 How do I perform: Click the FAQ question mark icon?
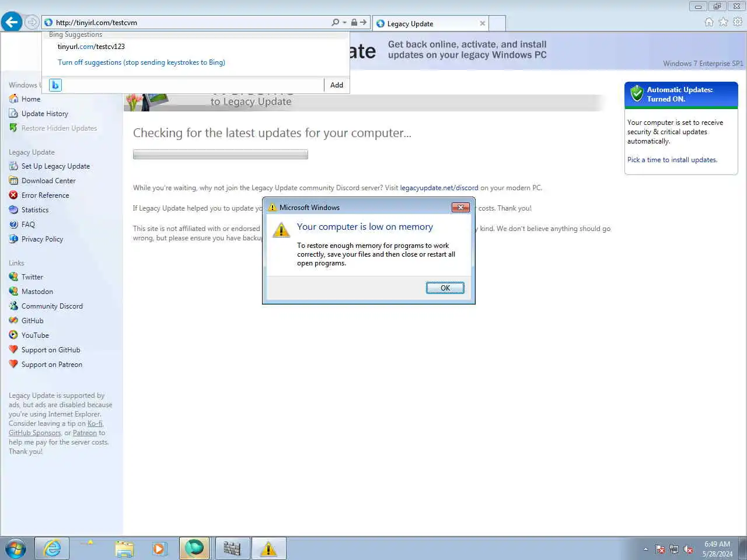pyautogui.click(x=14, y=224)
